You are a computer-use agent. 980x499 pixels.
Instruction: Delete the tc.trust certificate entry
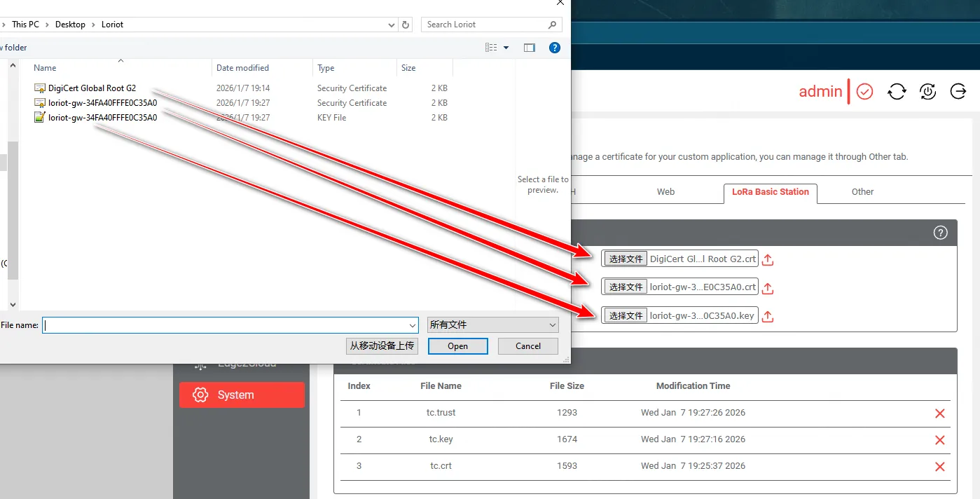point(940,413)
